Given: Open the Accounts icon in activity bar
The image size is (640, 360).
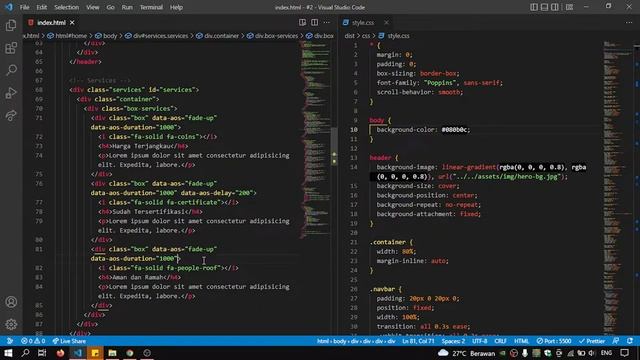Looking at the screenshot, I should coord(11,302).
